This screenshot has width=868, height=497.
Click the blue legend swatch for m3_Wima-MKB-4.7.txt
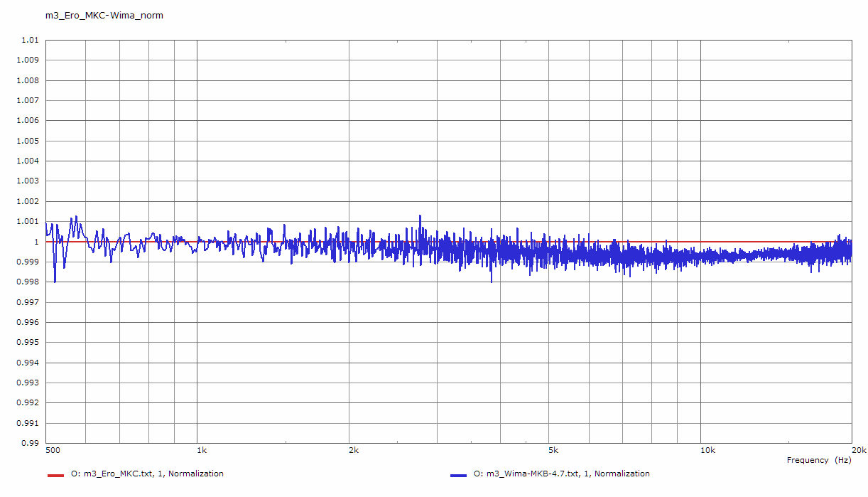tap(458, 474)
